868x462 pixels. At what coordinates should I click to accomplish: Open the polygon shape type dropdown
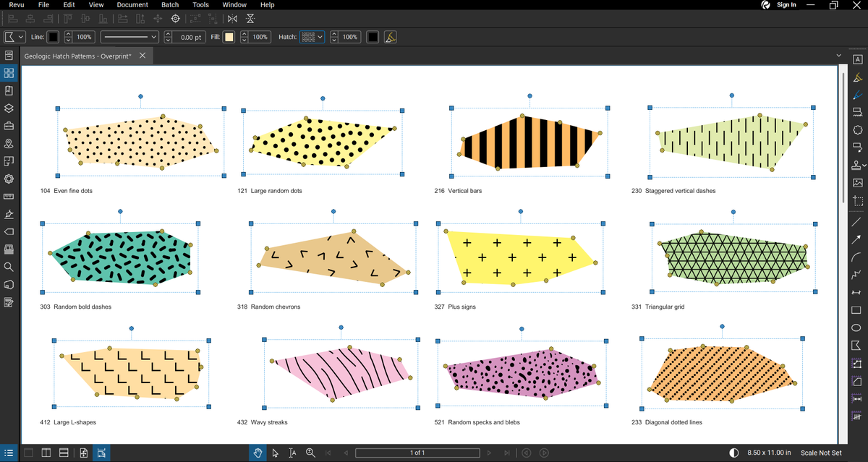(14, 37)
